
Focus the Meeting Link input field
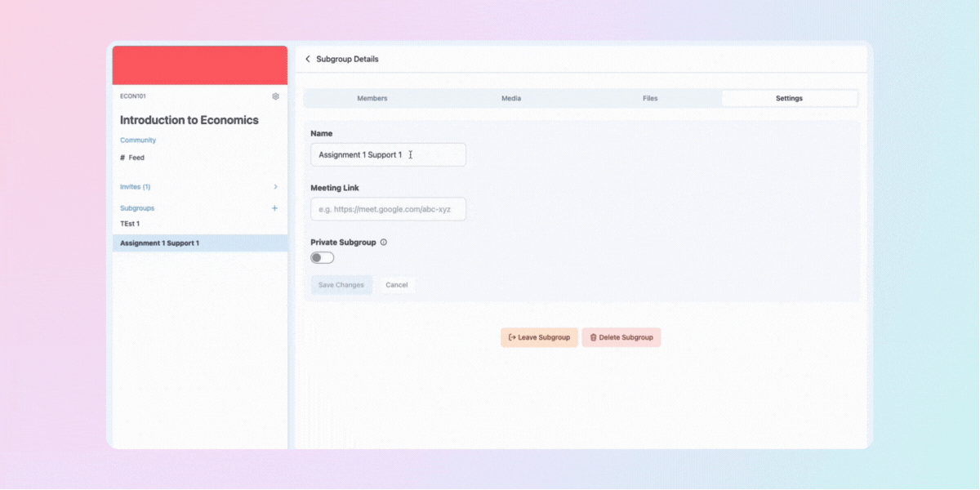pos(389,209)
